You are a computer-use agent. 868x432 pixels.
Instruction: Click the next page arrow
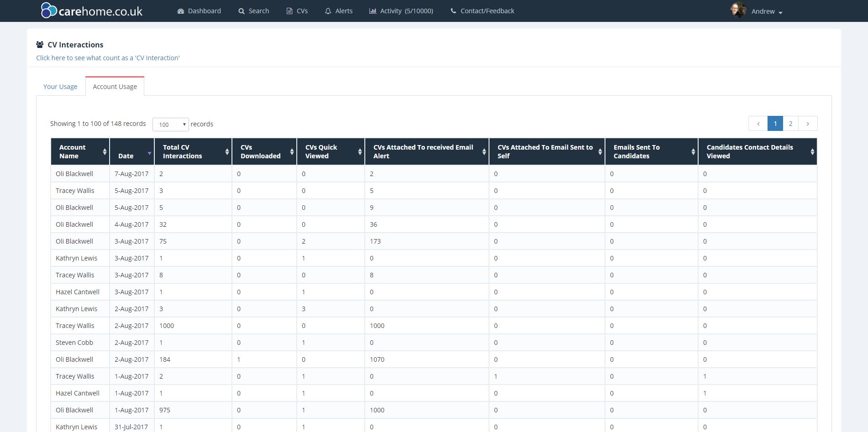click(x=808, y=124)
